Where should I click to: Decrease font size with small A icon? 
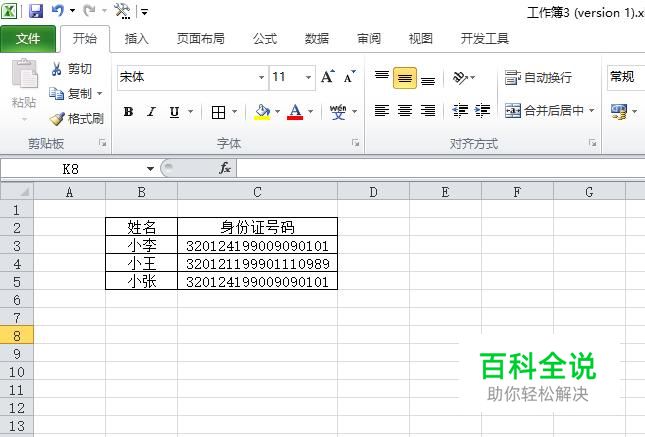350,77
